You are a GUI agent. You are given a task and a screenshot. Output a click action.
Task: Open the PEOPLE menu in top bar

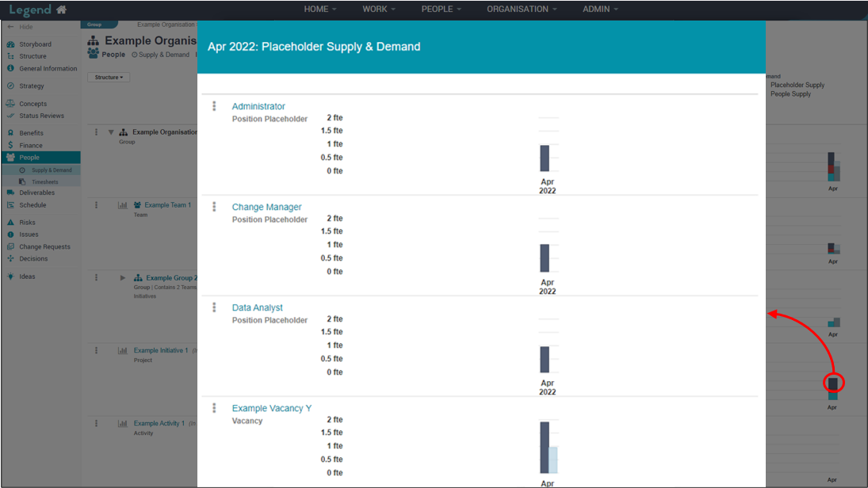point(442,10)
